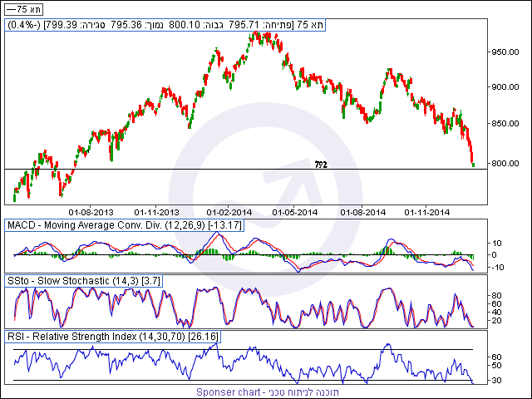Click the 900.00 price axis label
The width and height of the screenshot is (532, 399).
[505, 87]
